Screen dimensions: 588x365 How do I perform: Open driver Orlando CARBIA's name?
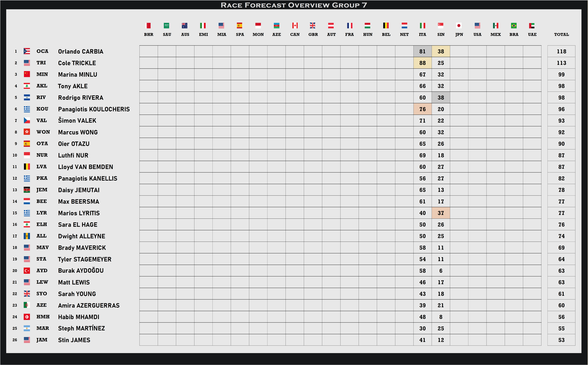click(x=81, y=52)
